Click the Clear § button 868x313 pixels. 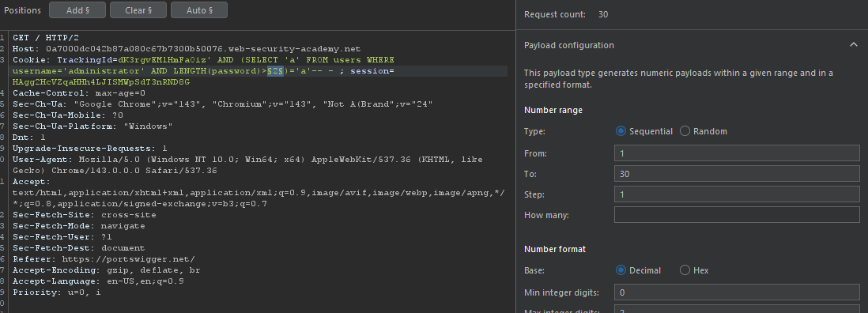point(138,10)
